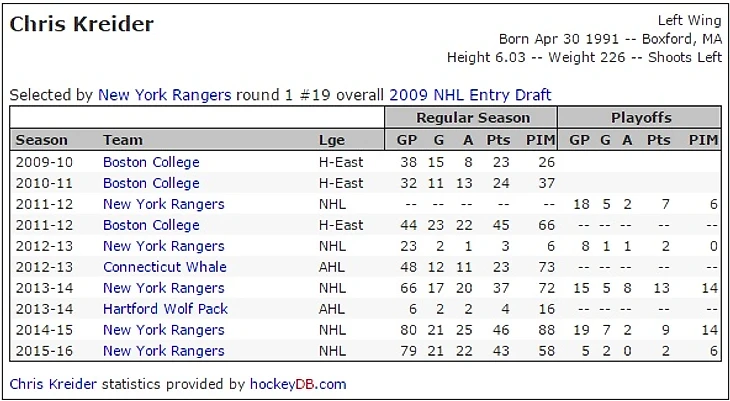The image size is (730, 401).
Task: Open the 2009 NHL Entry Draft link
Action: pyautogui.click(x=470, y=95)
